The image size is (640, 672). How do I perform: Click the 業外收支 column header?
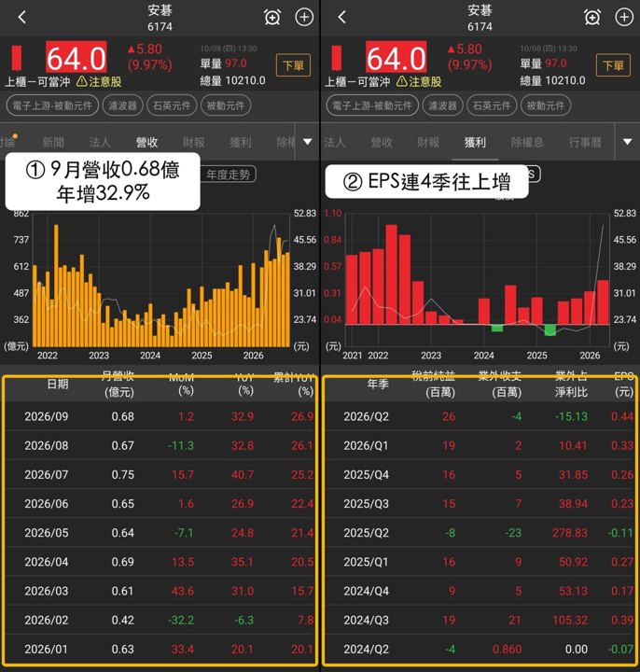click(x=500, y=384)
